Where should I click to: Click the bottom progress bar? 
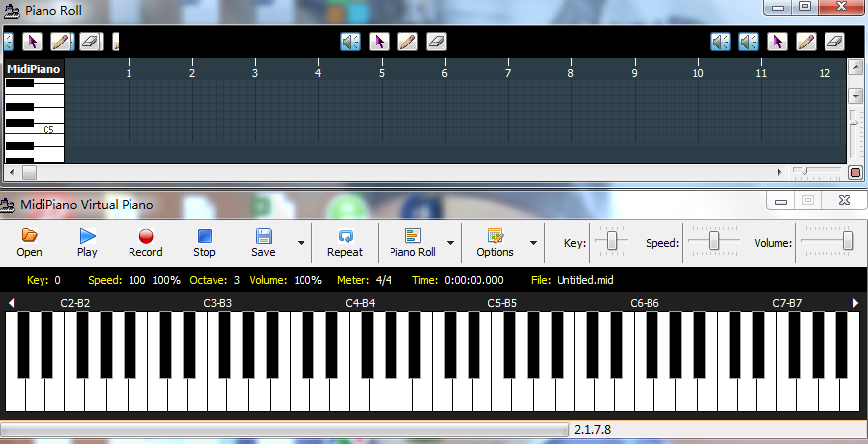[x=285, y=429]
